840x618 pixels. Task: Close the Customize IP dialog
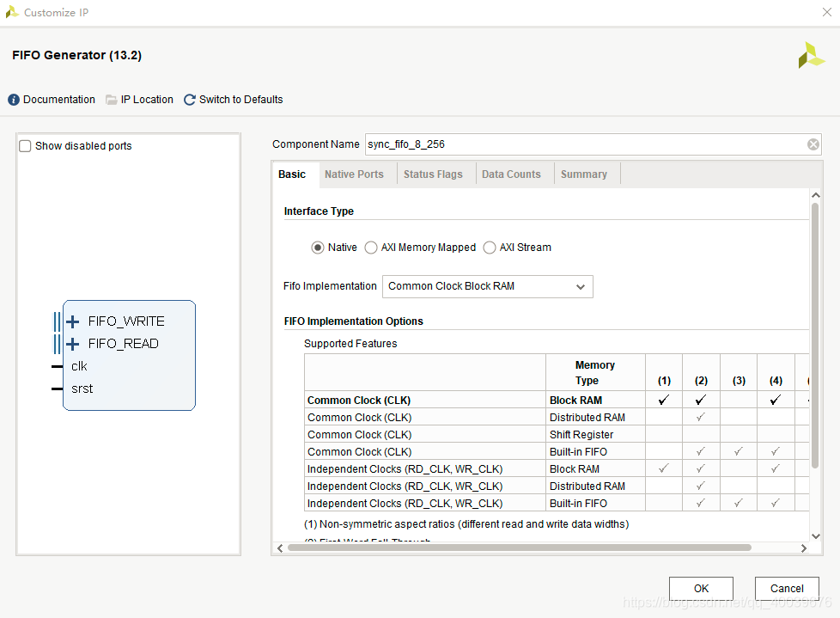[826, 12]
